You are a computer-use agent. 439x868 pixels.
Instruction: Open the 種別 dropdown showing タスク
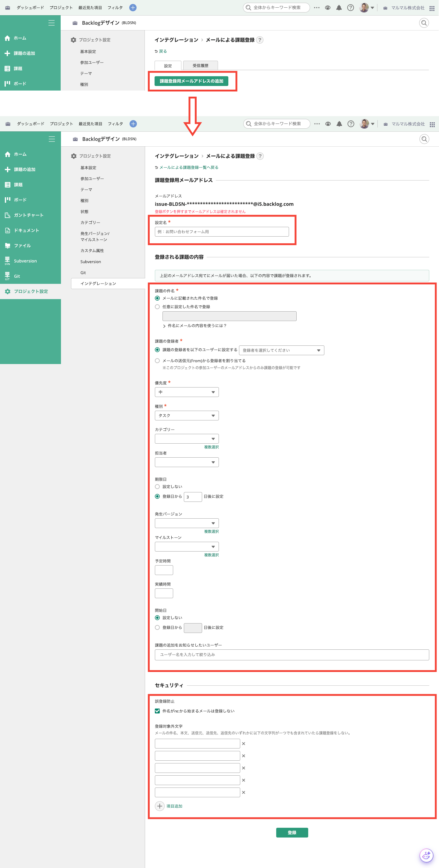(187, 416)
